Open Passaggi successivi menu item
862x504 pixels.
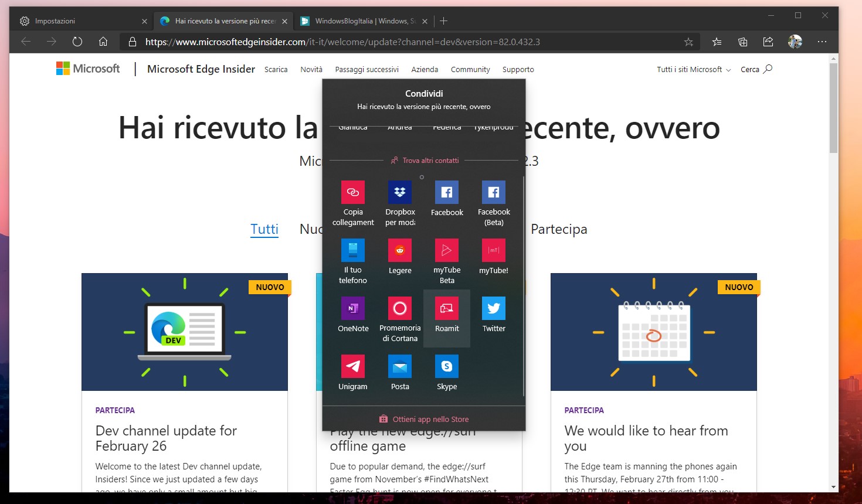click(367, 69)
